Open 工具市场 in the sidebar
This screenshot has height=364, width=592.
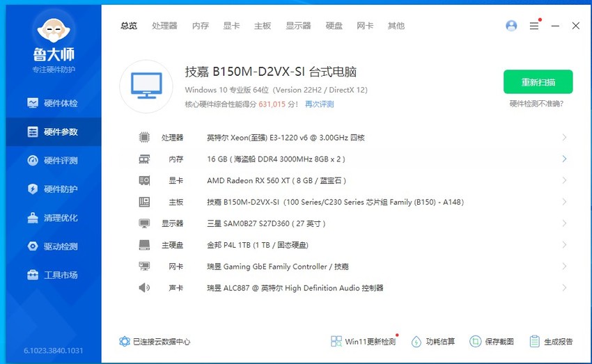[53, 275]
